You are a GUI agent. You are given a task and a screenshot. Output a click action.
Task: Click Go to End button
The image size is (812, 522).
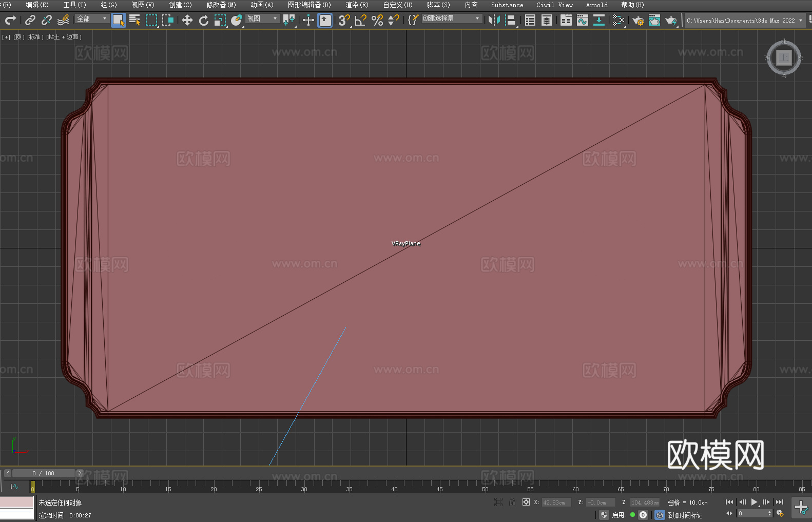(x=780, y=502)
